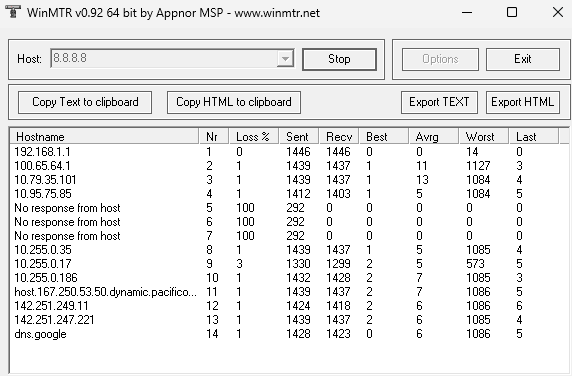This screenshot has height=376, width=572.
Task: Select the Recv column header
Action: coord(339,137)
